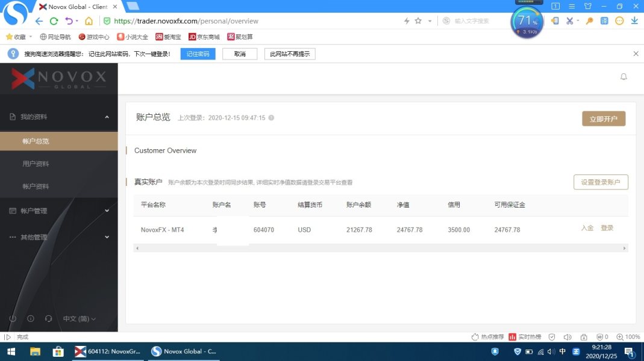This screenshot has height=361, width=644.
Task: Click the notification bell icon
Action: [x=624, y=76]
